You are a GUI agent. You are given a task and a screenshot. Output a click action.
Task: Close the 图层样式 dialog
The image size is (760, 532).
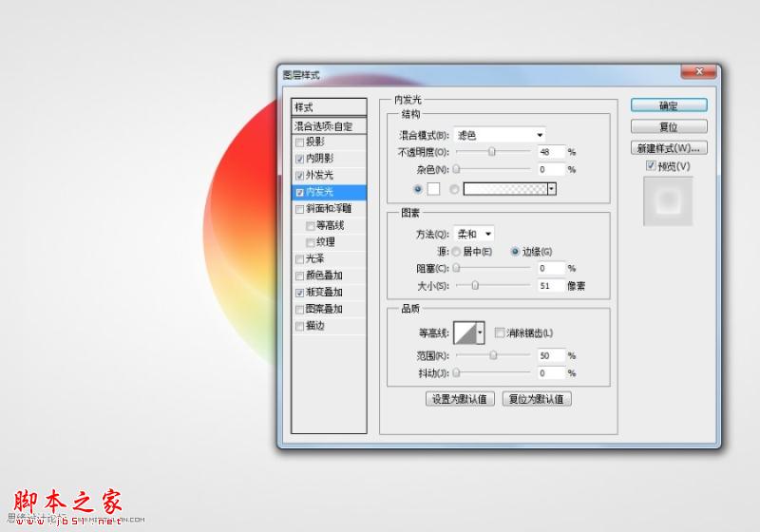698,71
